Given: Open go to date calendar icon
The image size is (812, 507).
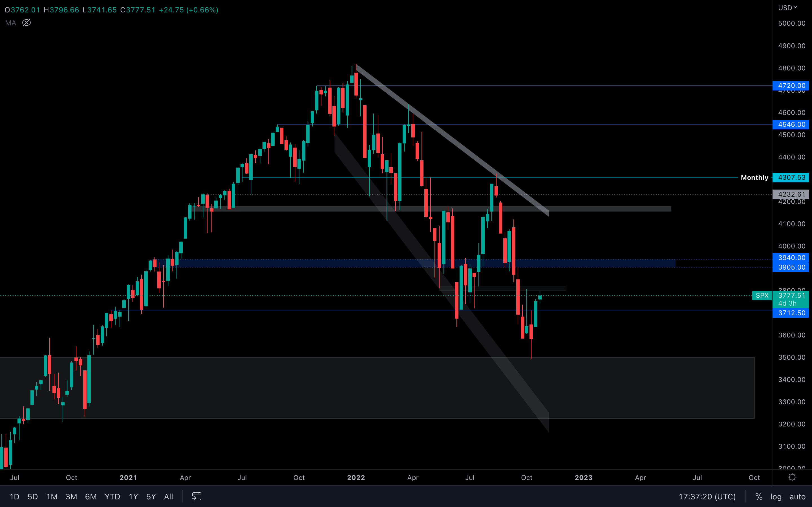Looking at the screenshot, I should [197, 496].
